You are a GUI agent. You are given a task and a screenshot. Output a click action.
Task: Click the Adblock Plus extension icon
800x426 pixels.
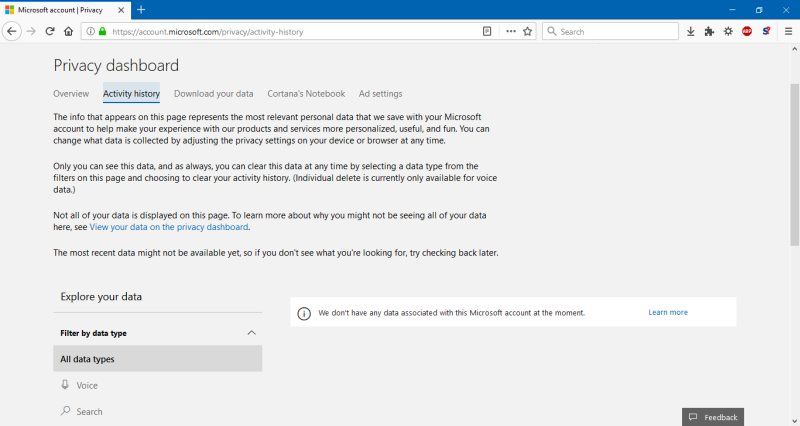click(x=747, y=31)
